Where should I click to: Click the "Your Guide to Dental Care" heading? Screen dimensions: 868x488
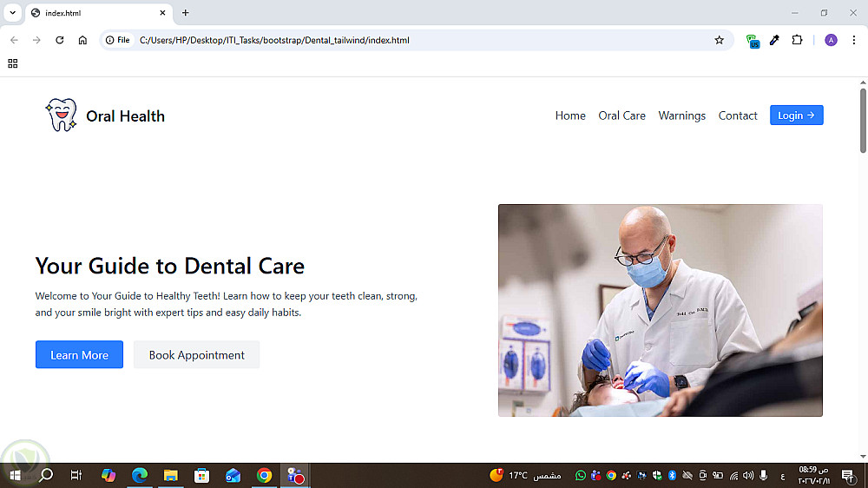tap(169, 266)
